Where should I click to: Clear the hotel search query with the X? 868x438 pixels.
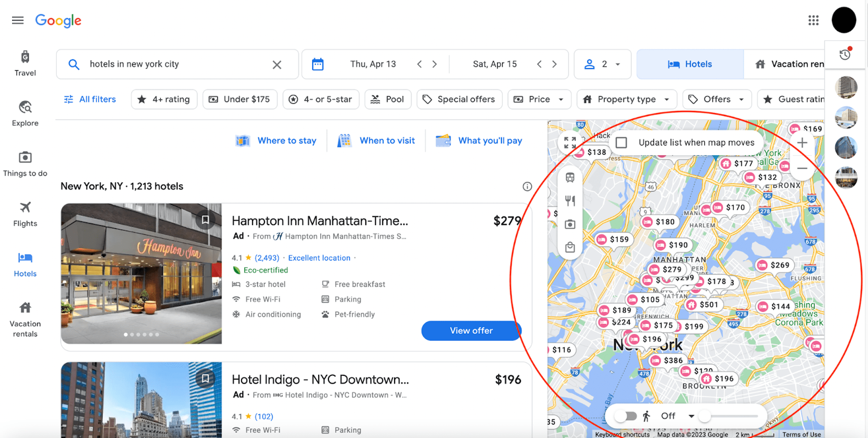[x=277, y=64]
